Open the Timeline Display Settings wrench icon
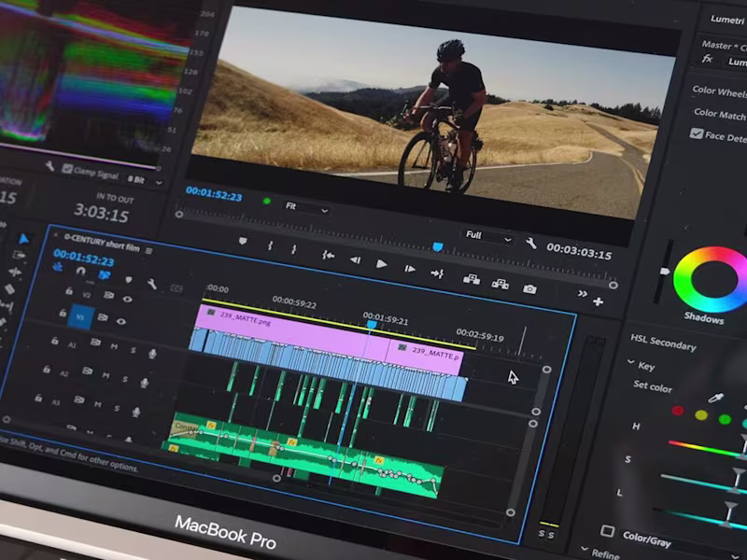Viewport: 747px width, 560px height. click(152, 283)
